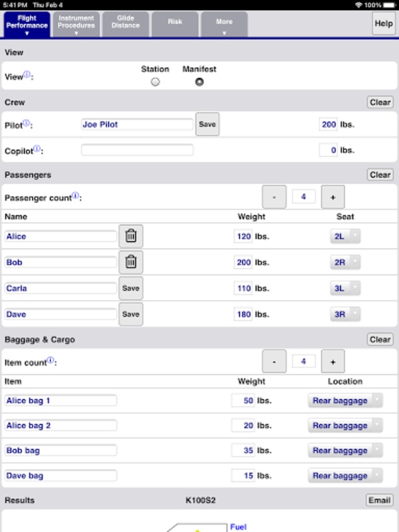Open info icon next to Passenger count
The image size is (399, 532).
(x=76, y=197)
